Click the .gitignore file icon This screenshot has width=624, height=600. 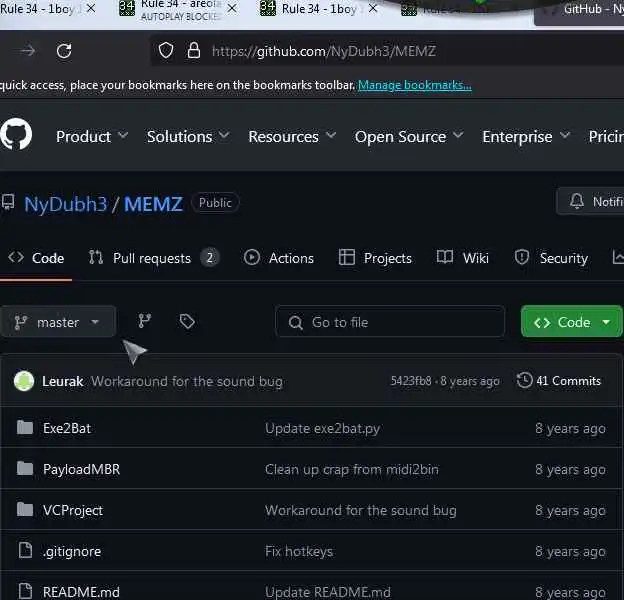click(x=25, y=550)
